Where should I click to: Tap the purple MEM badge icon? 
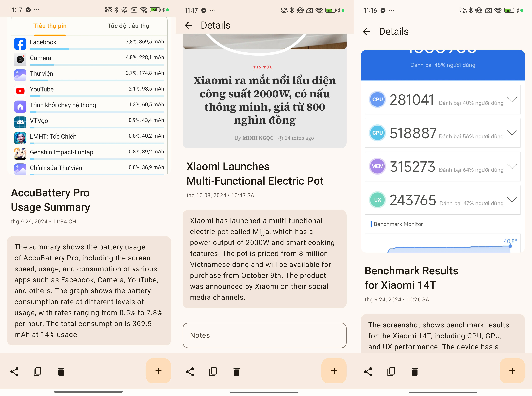377,166
